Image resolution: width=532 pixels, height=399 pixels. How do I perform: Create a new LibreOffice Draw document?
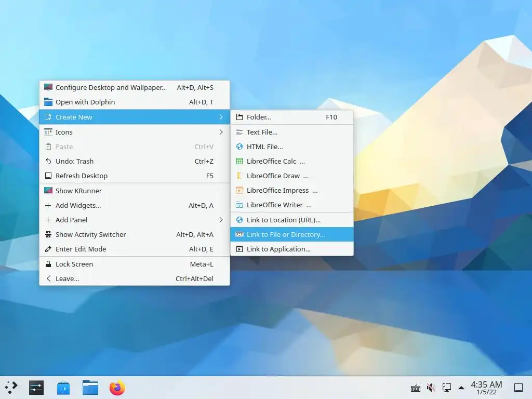pyautogui.click(x=292, y=176)
